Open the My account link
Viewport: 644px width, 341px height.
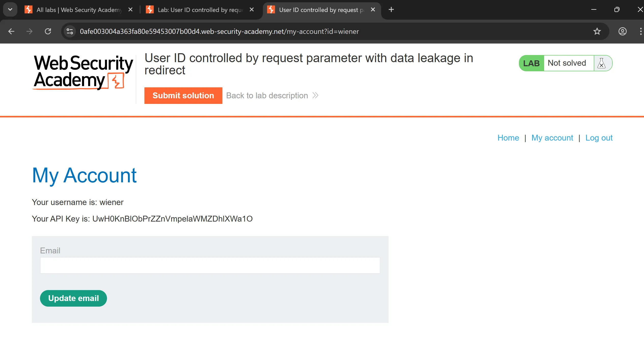click(552, 138)
